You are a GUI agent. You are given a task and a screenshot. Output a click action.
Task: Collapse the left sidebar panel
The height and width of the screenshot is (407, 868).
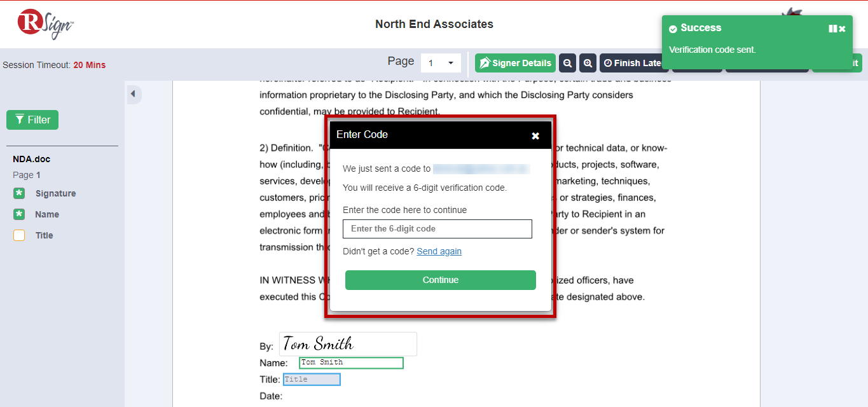point(133,94)
